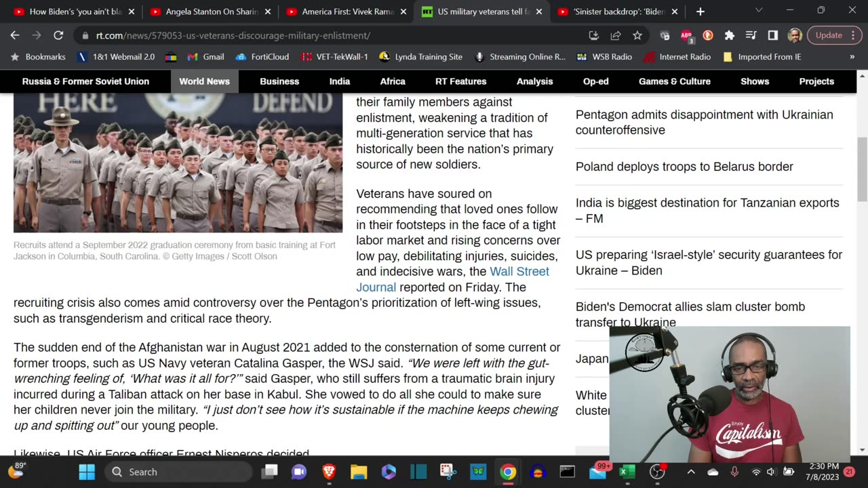Toggle the Chrome side panel
This screenshot has width=868, height=488.
[773, 35]
